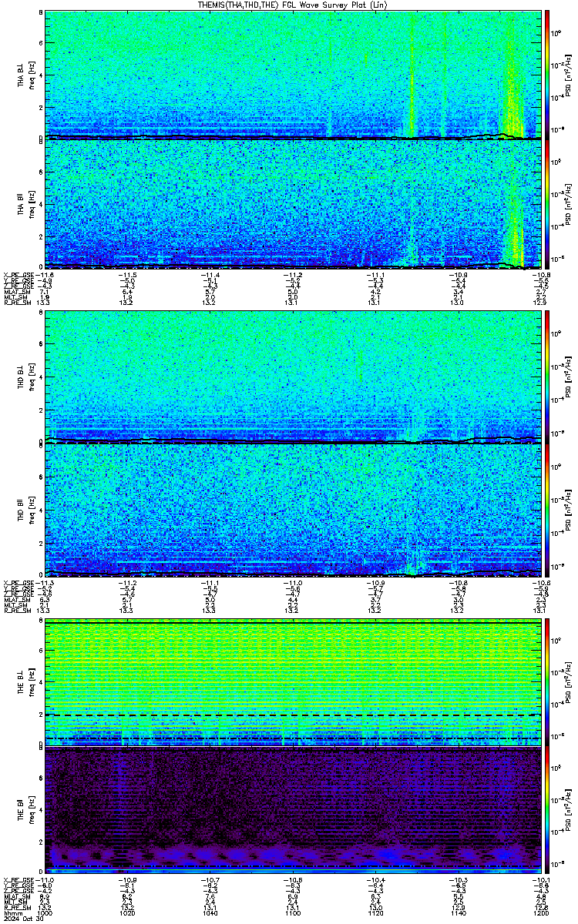Image resolution: width=578 pixels, height=924 pixels.
Task: Click the PSD color bar beside THA B-parallel
Action: coord(547,204)
